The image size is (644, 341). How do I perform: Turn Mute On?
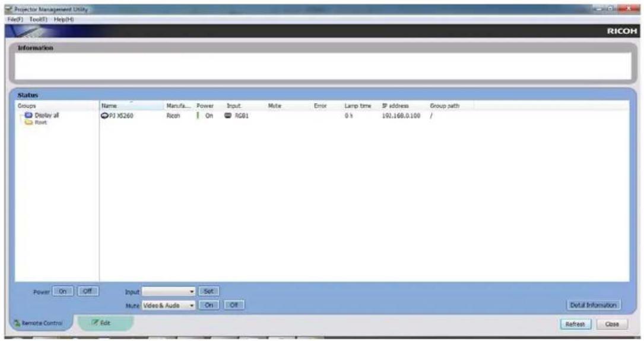[209, 305]
